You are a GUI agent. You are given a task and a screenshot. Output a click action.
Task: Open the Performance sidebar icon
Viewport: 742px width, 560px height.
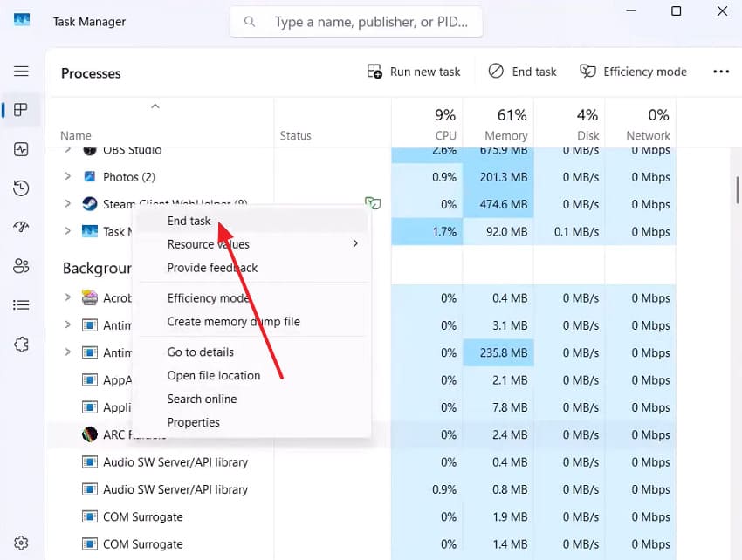(21, 149)
